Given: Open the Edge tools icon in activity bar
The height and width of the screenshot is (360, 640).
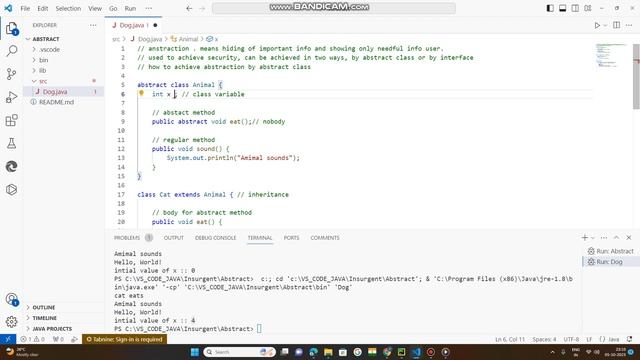Looking at the screenshot, I should click(12, 166).
